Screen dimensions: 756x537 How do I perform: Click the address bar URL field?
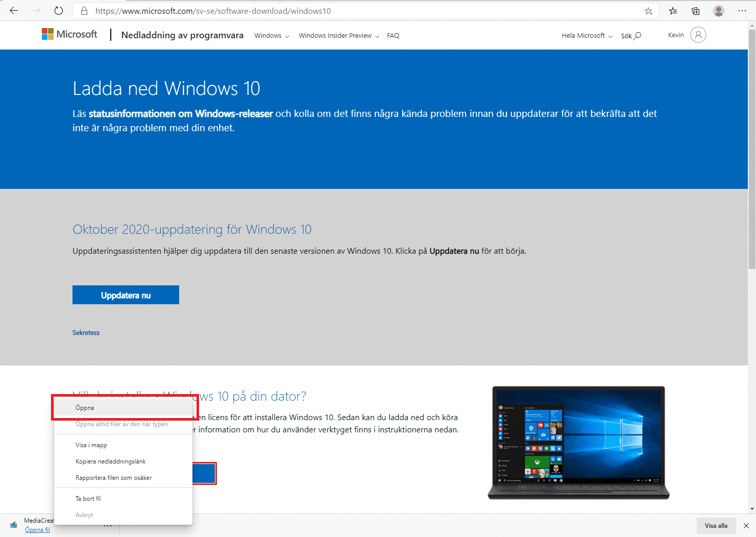tap(357, 11)
